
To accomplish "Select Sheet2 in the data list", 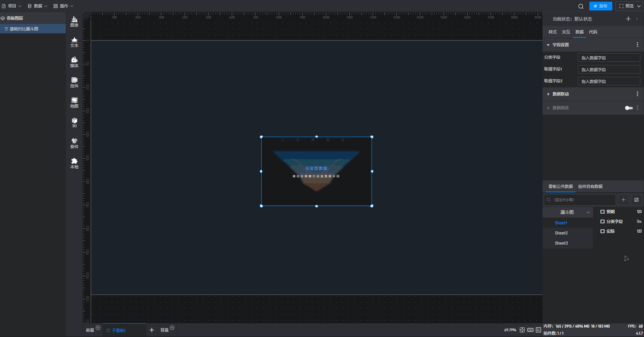I will pos(561,233).
